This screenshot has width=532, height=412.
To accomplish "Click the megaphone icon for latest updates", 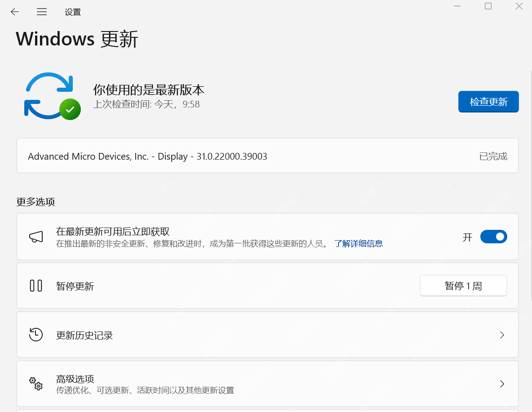I will pyautogui.click(x=36, y=237).
